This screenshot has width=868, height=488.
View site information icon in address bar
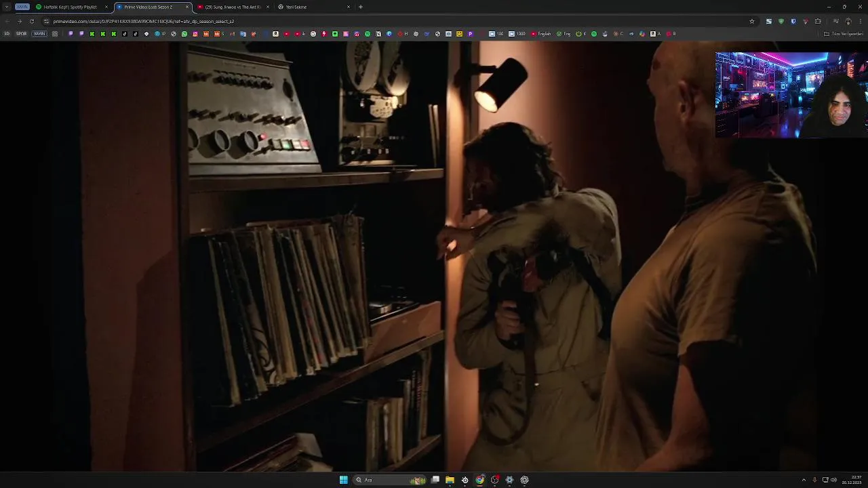46,21
